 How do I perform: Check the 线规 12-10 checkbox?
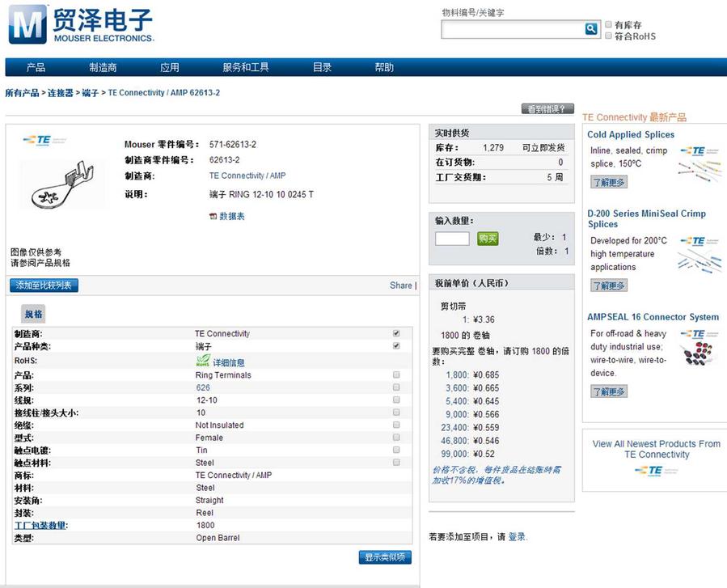coord(396,400)
